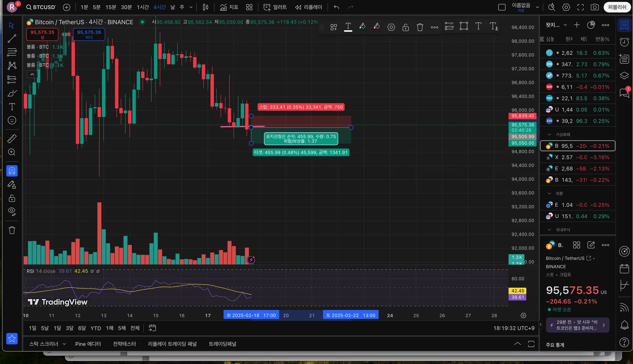This screenshot has width=633, height=364.
Task: Open the 트레이딩패널 tab
Action: click(223, 344)
